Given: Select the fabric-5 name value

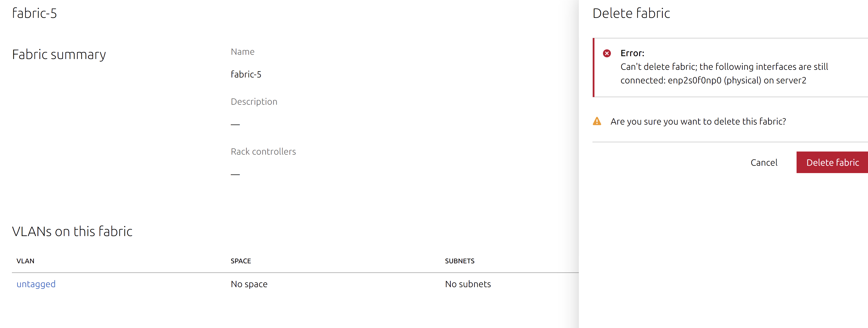Looking at the screenshot, I should pos(246,74).
